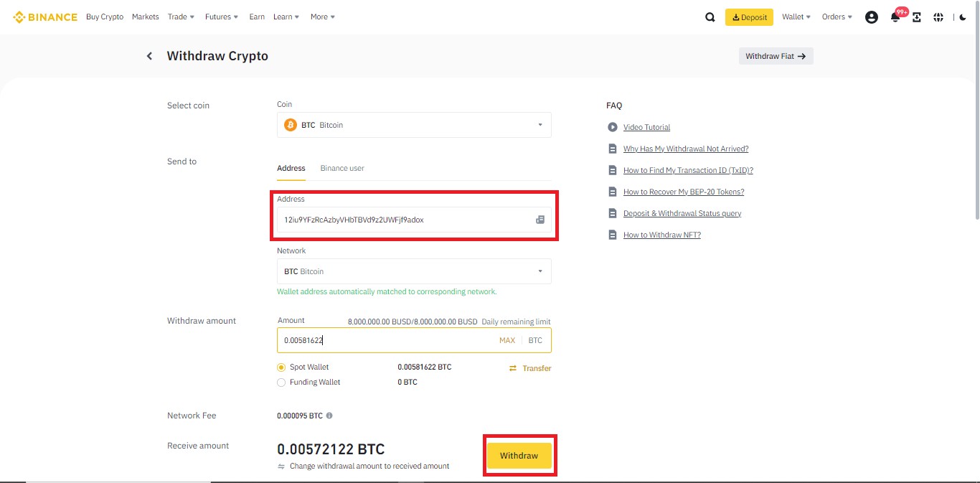Open Why Has My Withdrawal Not Arrived
Viewport: 980px width, 483px height.
(x=686, y=149)
